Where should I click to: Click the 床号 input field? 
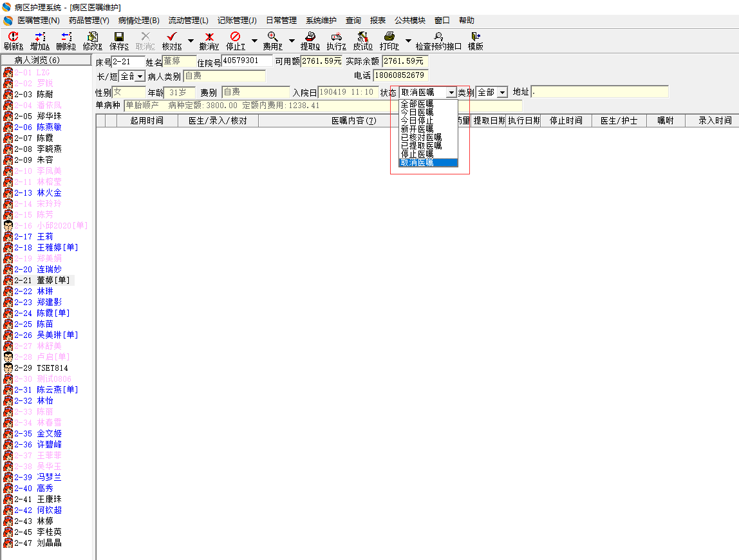127,62
